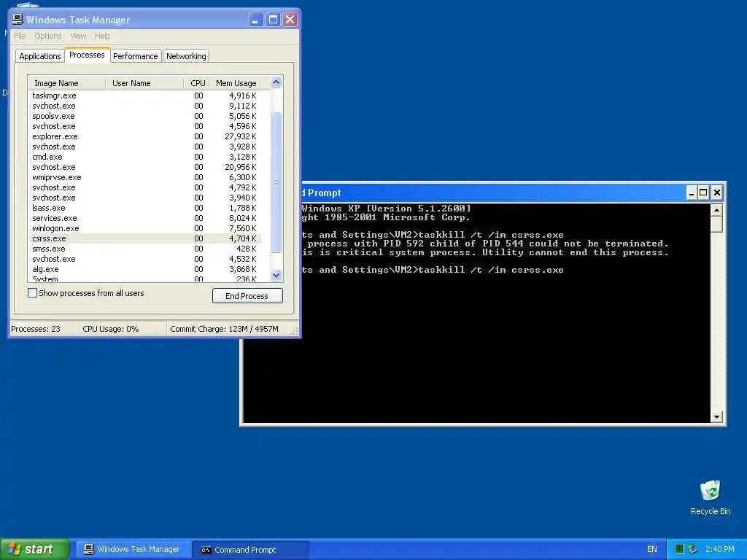Switch to the Applications tab
The height and width of the screenshot is (560, 747).
click(40, 56)
